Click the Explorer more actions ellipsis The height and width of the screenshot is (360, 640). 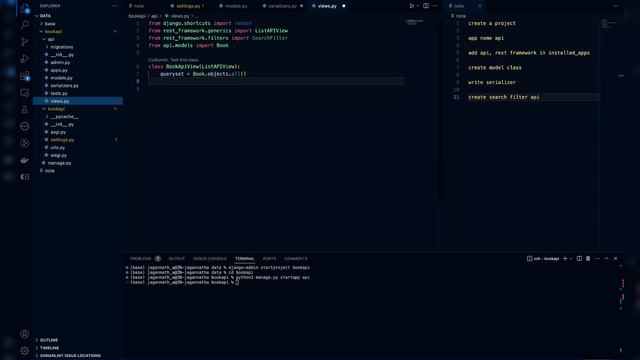[115, 6]
